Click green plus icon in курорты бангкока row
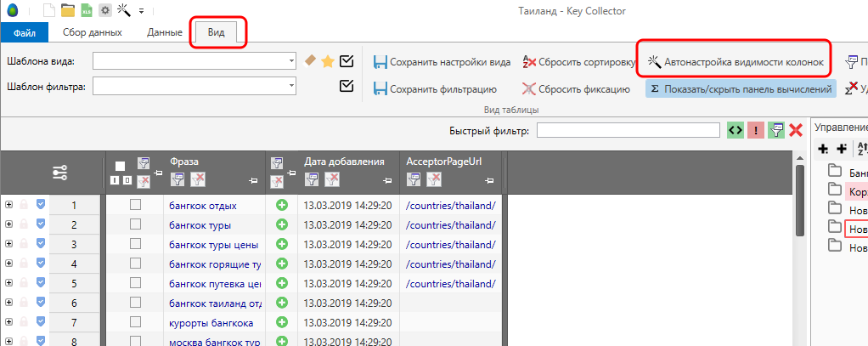Viewport: 868px width, 346px height. [282, 322]
